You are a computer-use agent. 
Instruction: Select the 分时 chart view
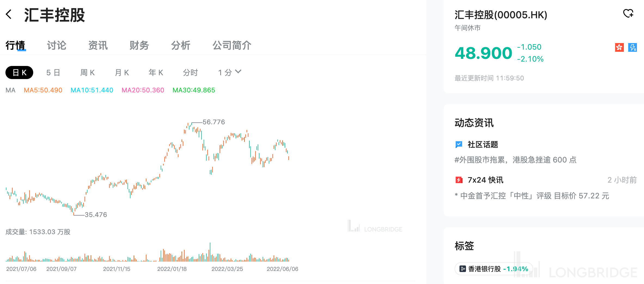(191, 72)
